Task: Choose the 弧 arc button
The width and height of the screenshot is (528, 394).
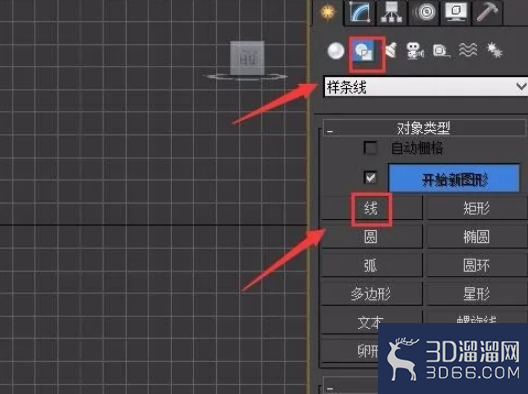Action: 371,266
